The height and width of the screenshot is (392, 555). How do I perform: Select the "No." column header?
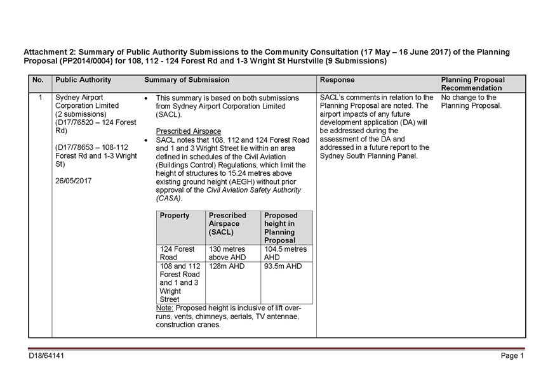click(38, 80)
